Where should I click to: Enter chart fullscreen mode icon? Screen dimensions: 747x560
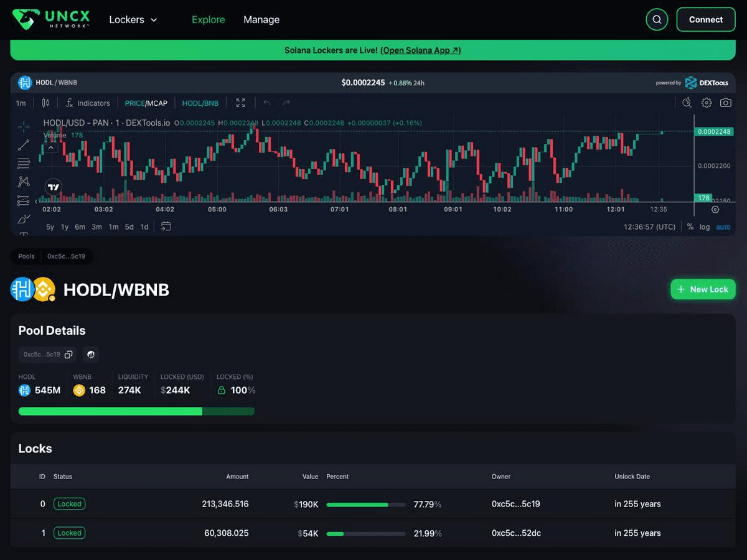240,103
